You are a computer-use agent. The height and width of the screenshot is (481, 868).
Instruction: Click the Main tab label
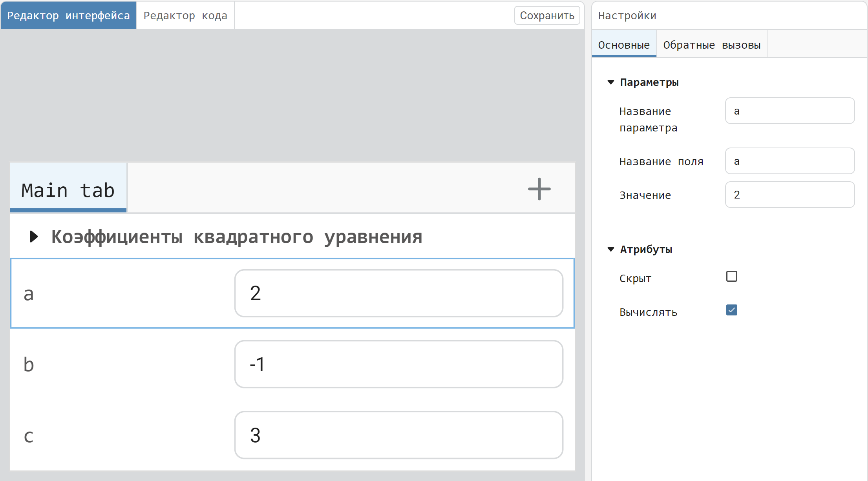click(x=68, y=189)
